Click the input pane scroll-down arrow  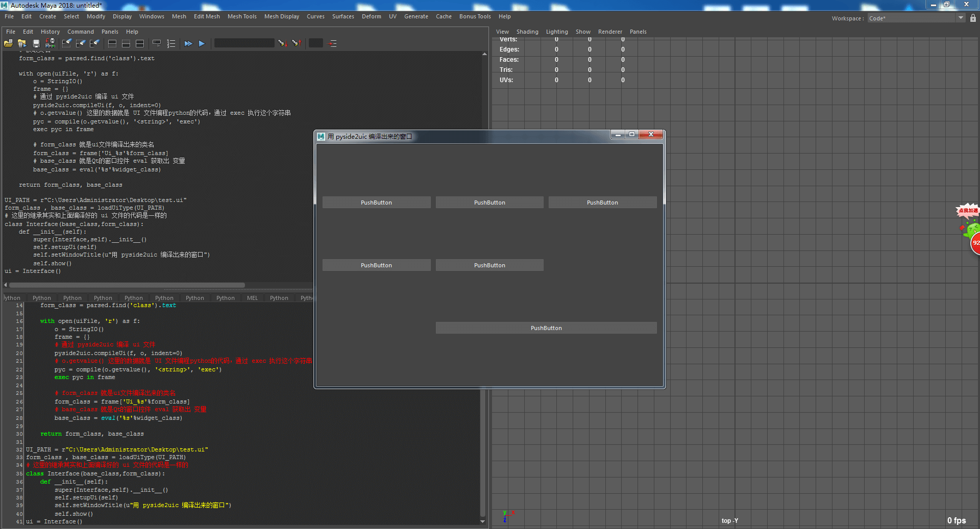(x=482, y=522)
